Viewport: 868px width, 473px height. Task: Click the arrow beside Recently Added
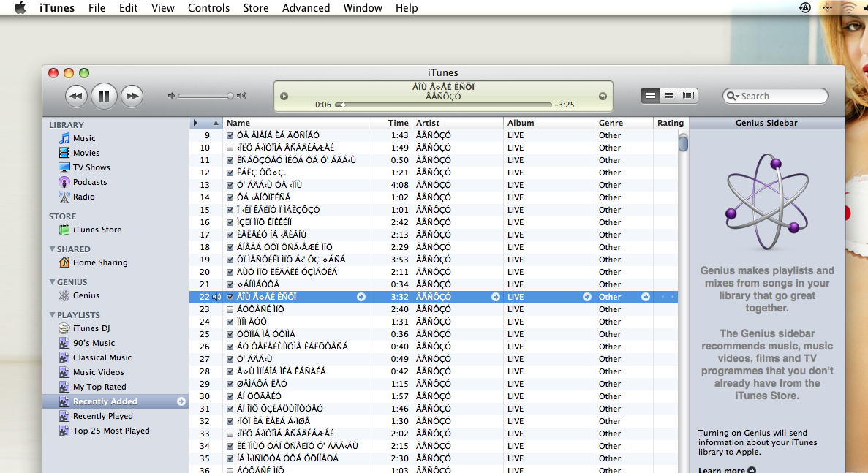(x=181, y=401)
